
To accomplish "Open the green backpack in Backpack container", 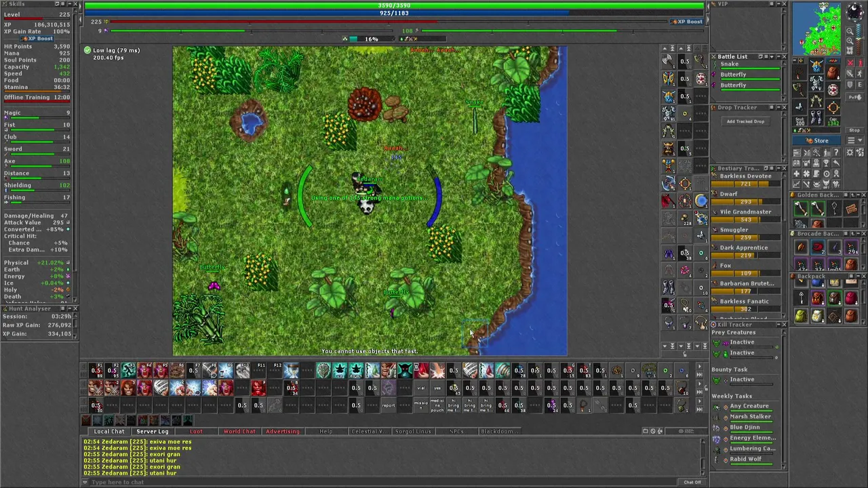I will pyautogui.click(x=800, y=316).
